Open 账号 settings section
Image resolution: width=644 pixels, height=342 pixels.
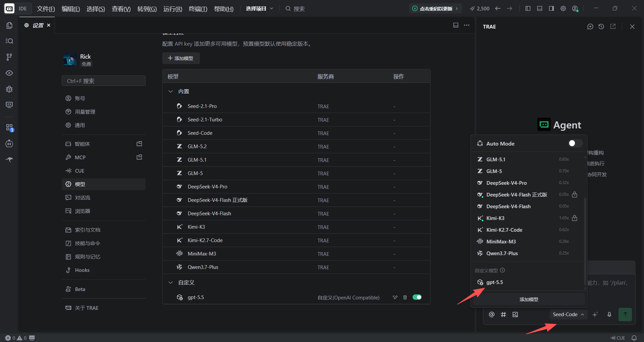[x=104, y=98]
